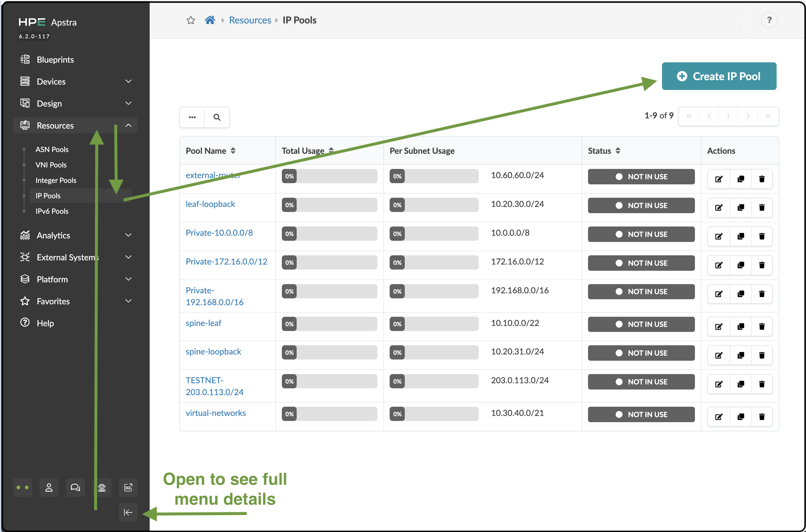Image resolution: width=806 pixels, height=532 pixels.
Task: Delete the TESTNET-203.0.113.0/24 pool
Action: pyautogui.click(x=762, y=384)
